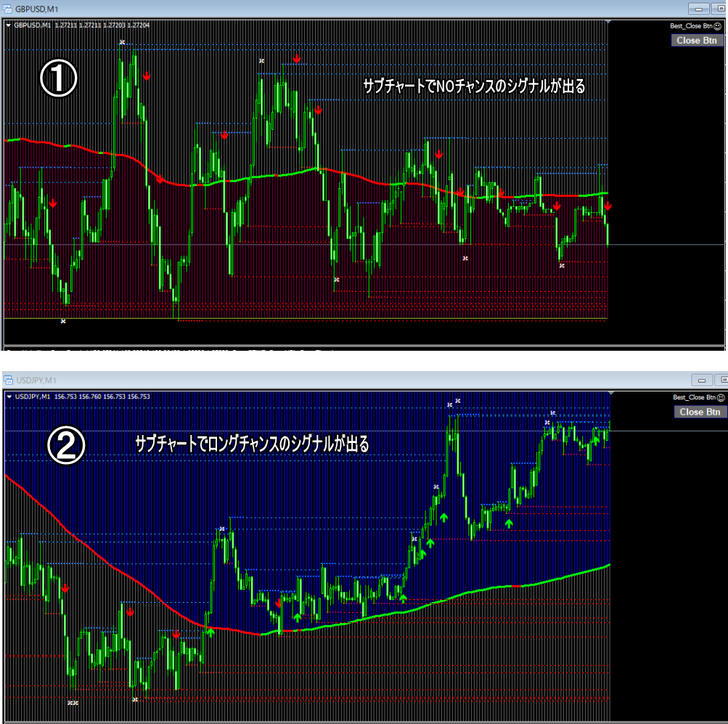The height and width of the screenshot is (724, 728).
Task: Restore the USDJPY,M1 chart window
Action: (x=722, y=380)
